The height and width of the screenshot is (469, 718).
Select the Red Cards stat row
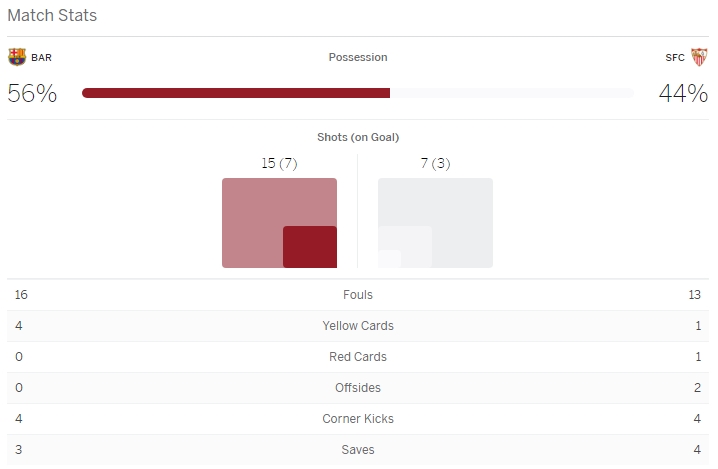[x=358, y=357]
